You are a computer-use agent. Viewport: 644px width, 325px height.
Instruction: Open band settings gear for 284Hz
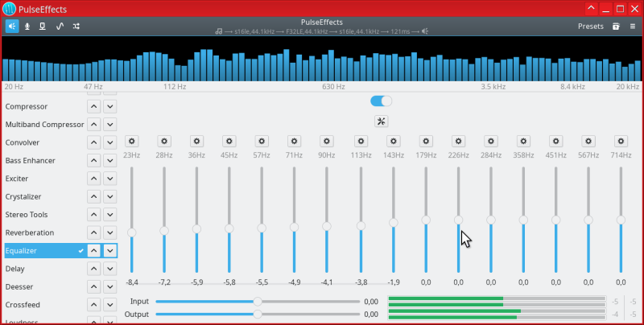point(491,141)
